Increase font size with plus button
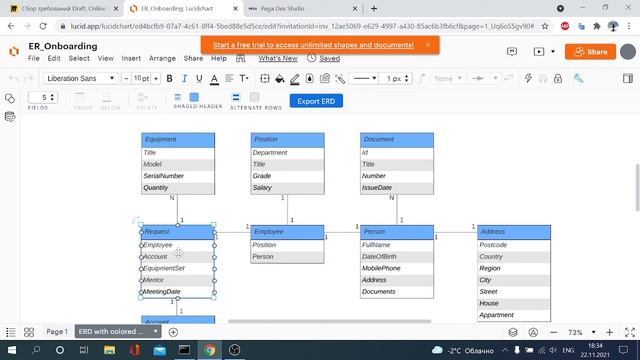640x360 pixels. click(156, 78)
